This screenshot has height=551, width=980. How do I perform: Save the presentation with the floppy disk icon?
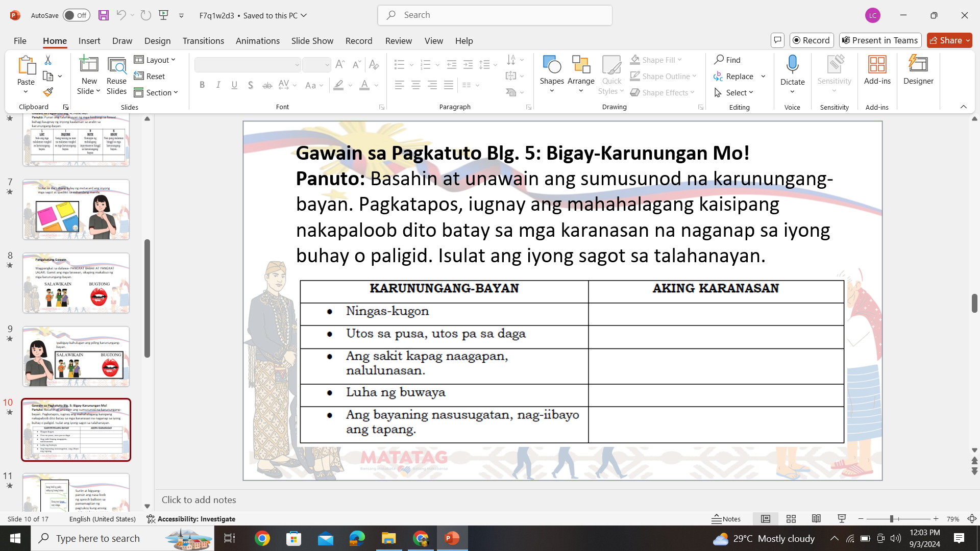tap(104, 15)
